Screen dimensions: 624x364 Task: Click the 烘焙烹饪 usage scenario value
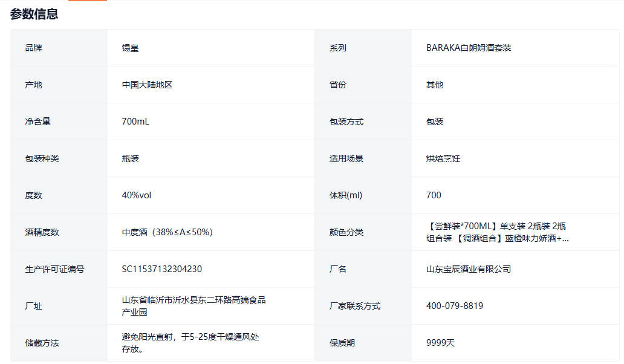443,158
